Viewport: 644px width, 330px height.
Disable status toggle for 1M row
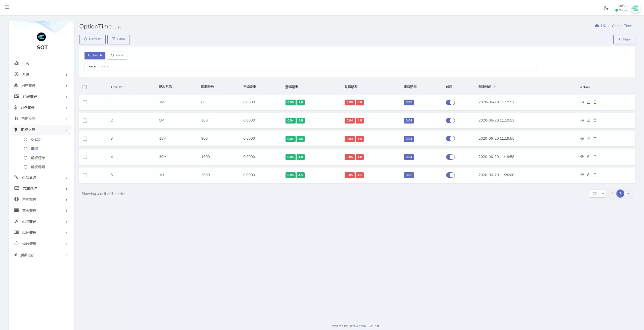pyautogui.click(x=450, y=102)
